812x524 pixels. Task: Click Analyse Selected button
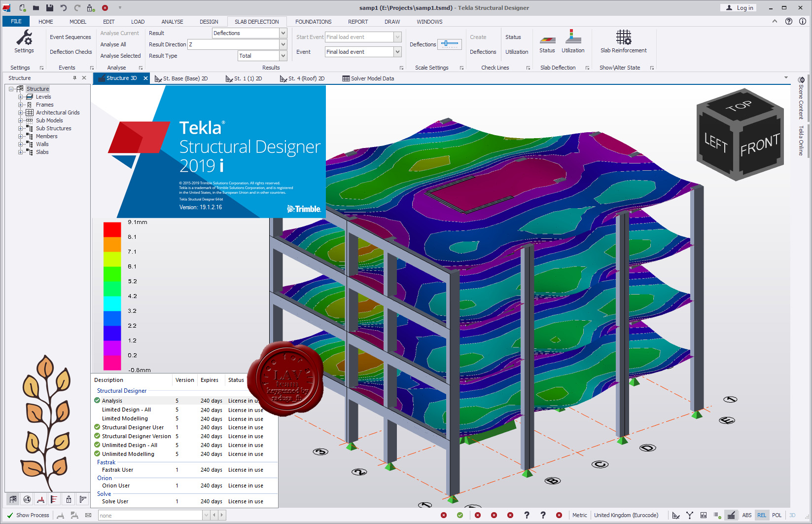[x=121, y=56]
